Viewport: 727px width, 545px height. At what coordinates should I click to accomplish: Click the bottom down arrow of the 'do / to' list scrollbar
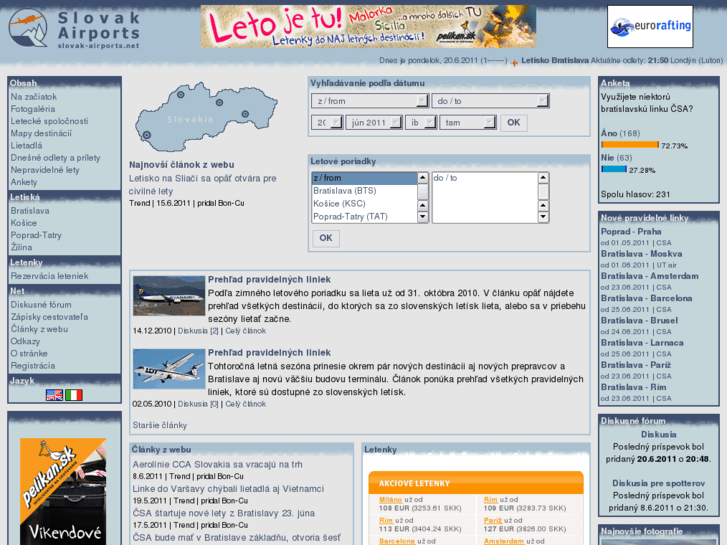[543, 217]
